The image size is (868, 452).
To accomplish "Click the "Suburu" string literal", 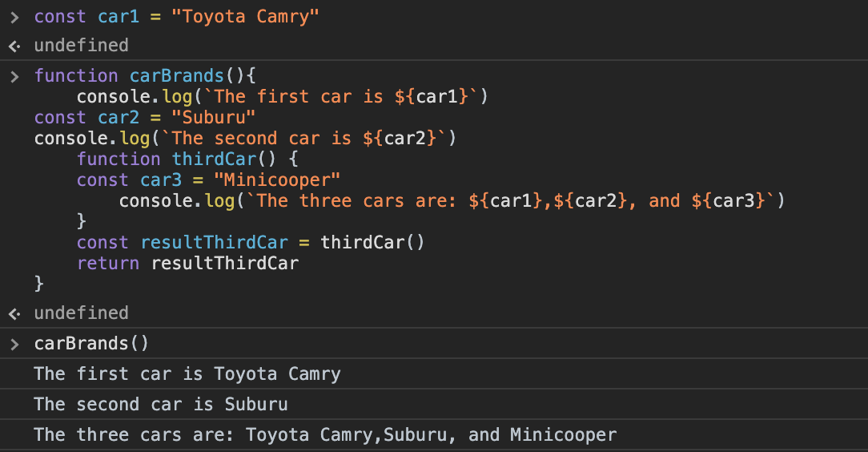I will (213, 118).
